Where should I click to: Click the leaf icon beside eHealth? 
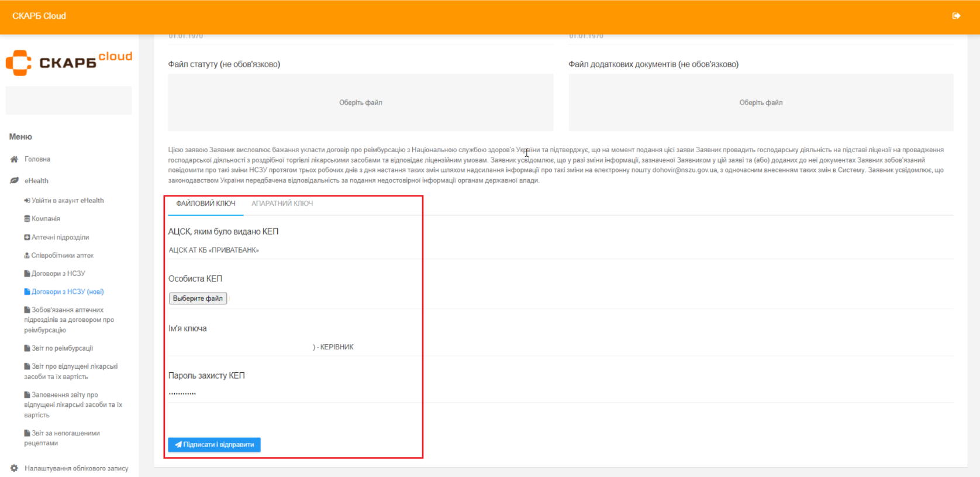14,181
